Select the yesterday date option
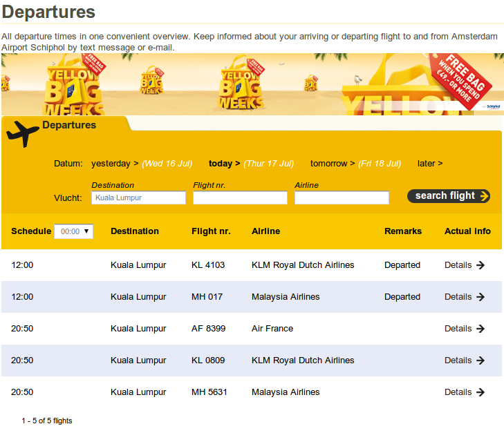The image size is (504, 433). tap(115, 164)
